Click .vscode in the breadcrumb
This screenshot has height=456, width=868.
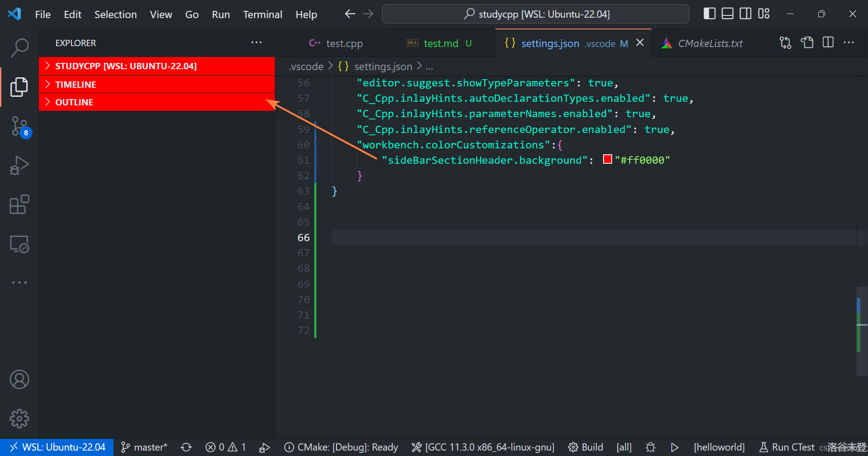click(306, 66)
